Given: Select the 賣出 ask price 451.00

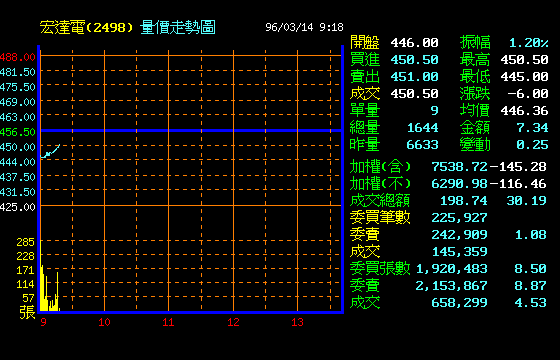Looking at the screenshot, I should (x=414, y=77).
